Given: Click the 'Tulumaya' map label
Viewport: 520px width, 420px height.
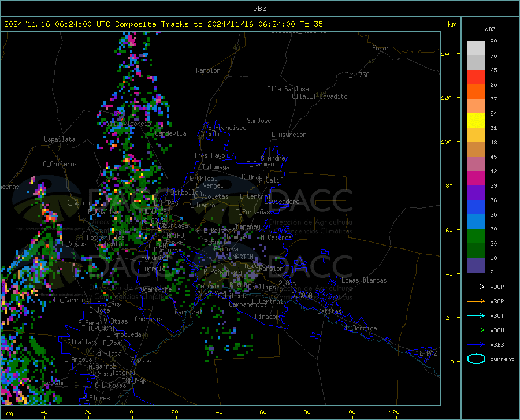Looking at the screenshot, I should tap(216, 167).
